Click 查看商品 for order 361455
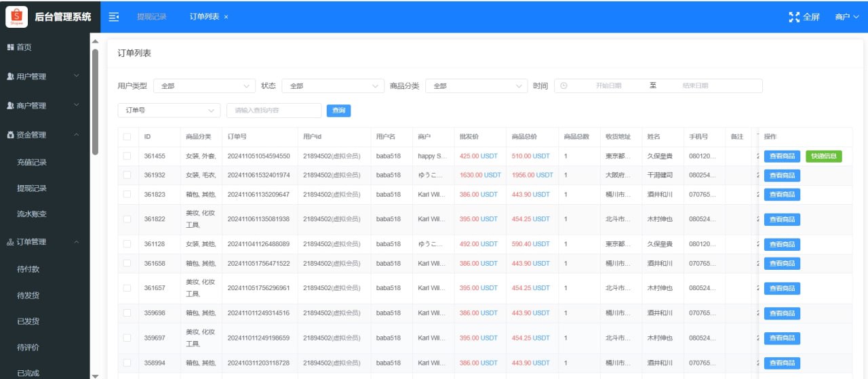The width and height of the screenshot is (868, 379). pyautogui.click(x=782, y=157)
